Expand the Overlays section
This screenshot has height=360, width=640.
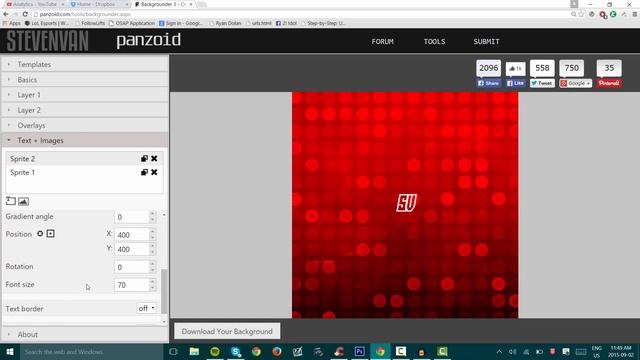point(85,125)
